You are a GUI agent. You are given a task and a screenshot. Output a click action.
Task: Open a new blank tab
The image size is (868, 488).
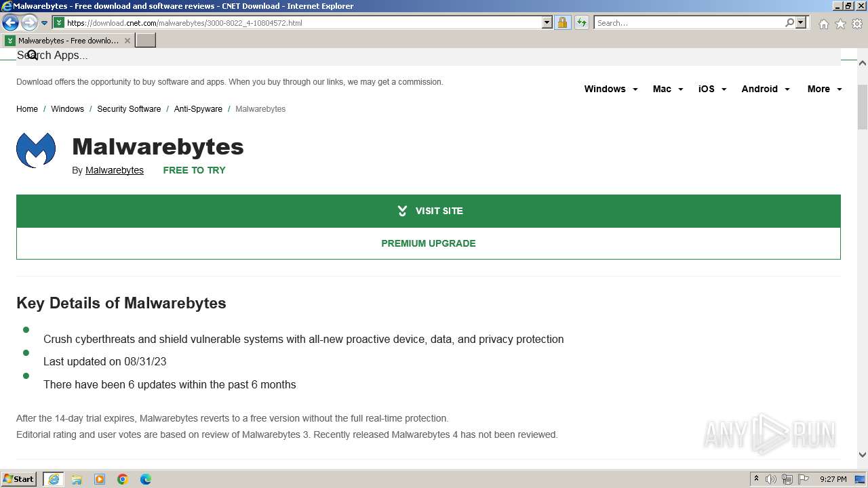[x=146, y=41]
